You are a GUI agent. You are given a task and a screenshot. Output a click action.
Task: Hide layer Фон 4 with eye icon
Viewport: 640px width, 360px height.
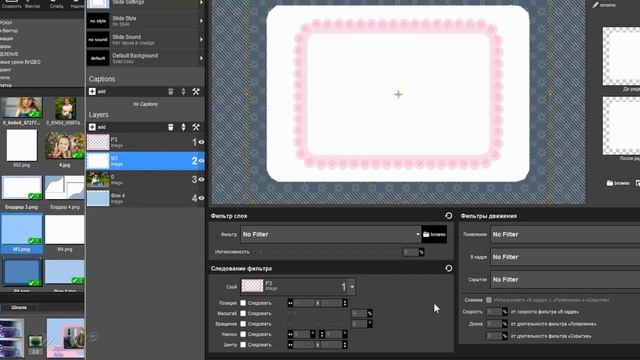coord(201,198)
